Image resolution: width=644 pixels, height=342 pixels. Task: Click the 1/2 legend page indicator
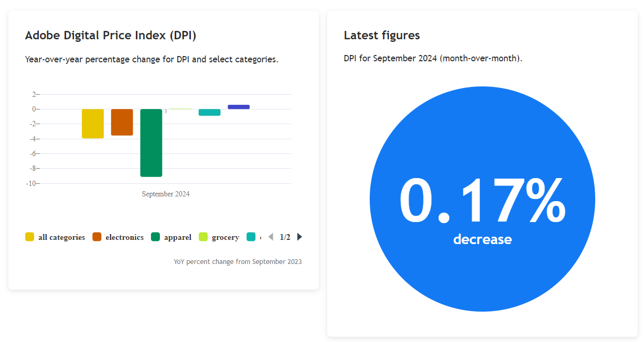point(285,237)
